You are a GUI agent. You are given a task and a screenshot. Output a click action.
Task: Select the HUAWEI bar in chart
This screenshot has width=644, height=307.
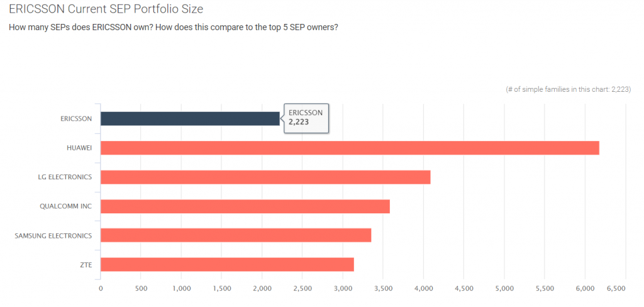(x=350, y=148)
